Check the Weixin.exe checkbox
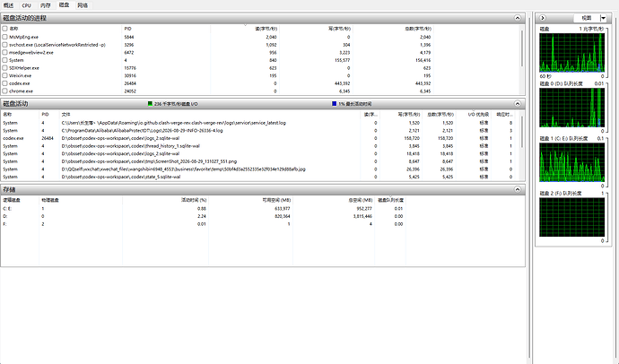The height and width of the screenshot is (364, 619). [4, 75]
